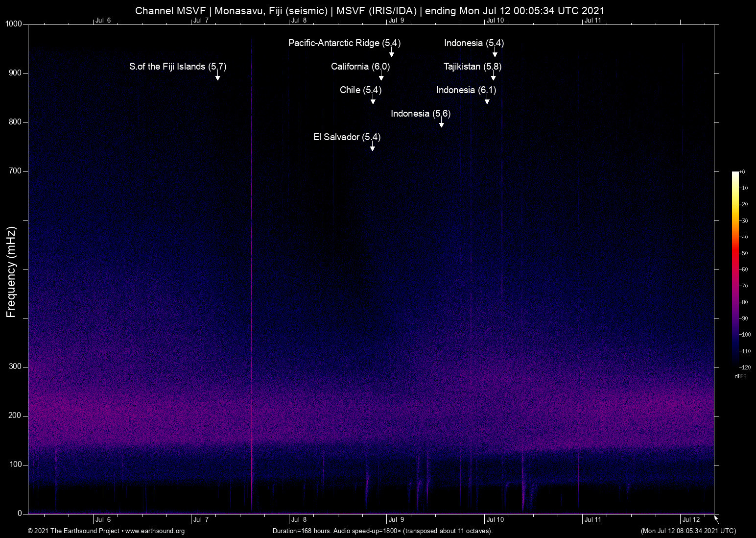Click "Jul 6" on the bottom time axis
Viewport: 756px width, 538px height.
103,520
